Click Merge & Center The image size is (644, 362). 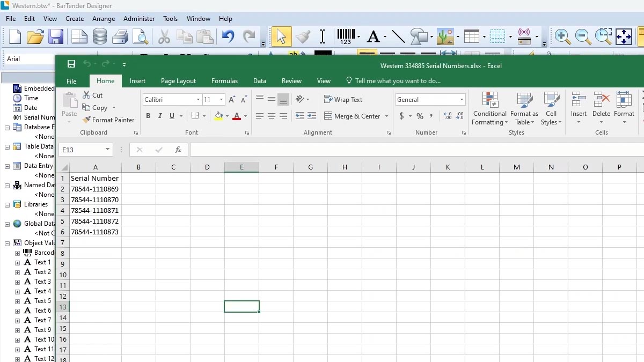(356, 116)
